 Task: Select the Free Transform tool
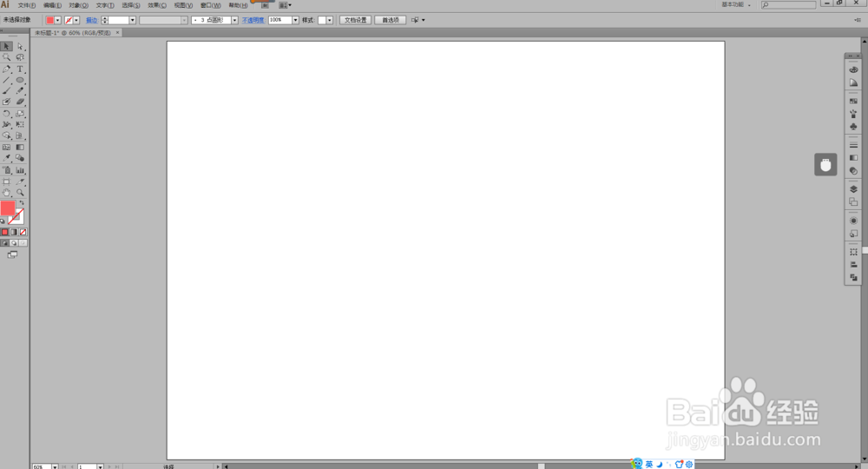(x=20, y=124)
